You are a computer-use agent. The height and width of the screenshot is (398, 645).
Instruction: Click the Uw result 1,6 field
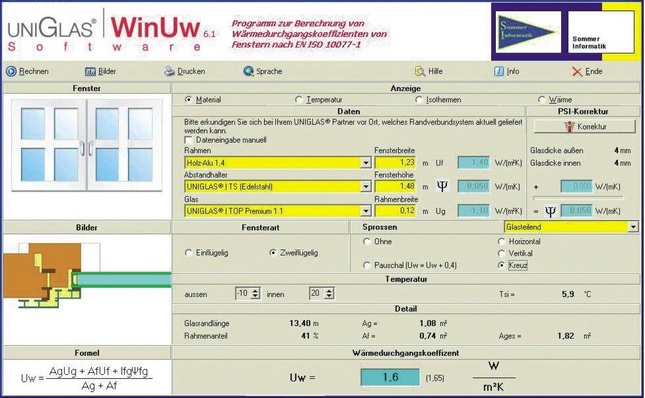390,377
